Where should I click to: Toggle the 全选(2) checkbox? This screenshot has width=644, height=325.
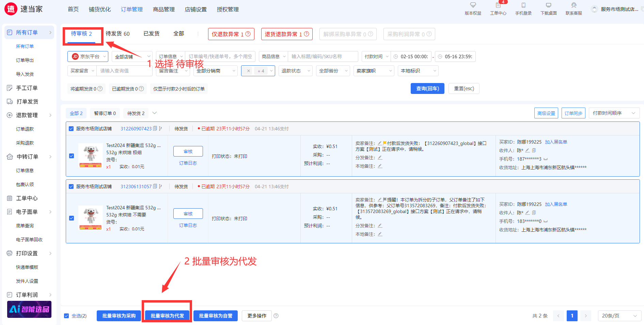pyautogui.click(x=66, y=316)
